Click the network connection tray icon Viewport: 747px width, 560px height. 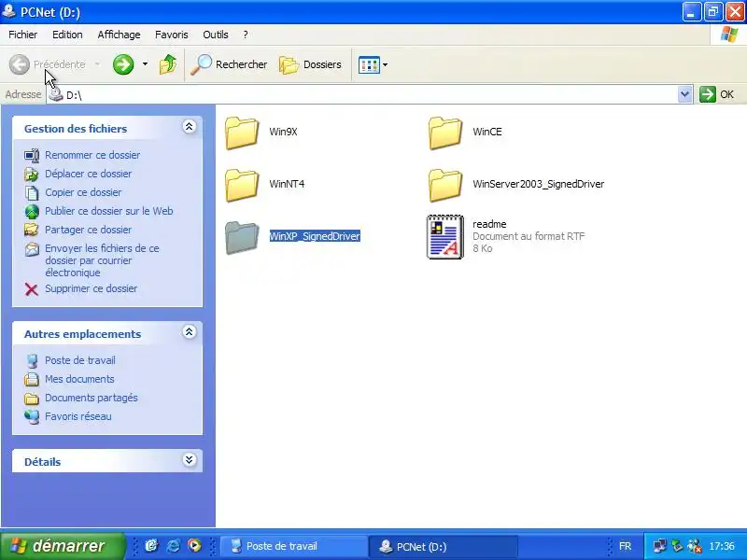coord(660,546)
